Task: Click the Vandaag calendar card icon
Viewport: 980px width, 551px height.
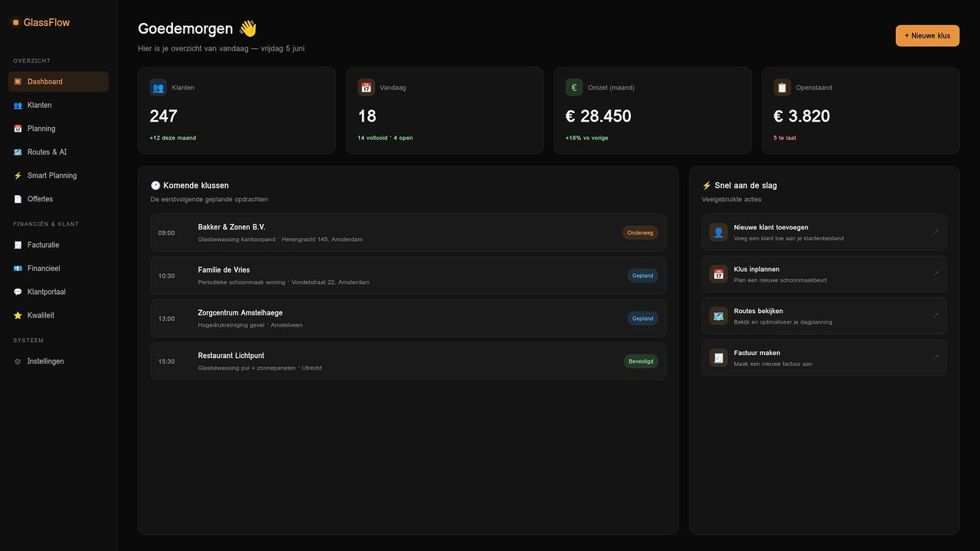Action: tap(367, 87)
